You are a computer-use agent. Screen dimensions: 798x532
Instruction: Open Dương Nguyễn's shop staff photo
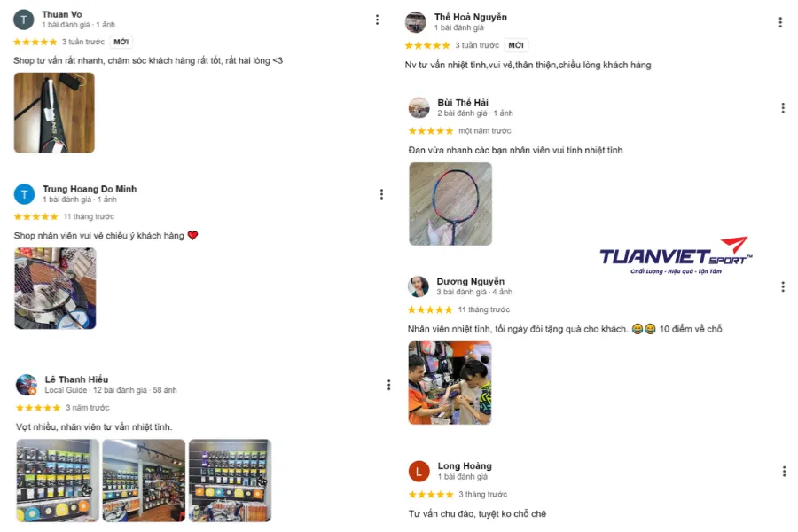point(450,383)
